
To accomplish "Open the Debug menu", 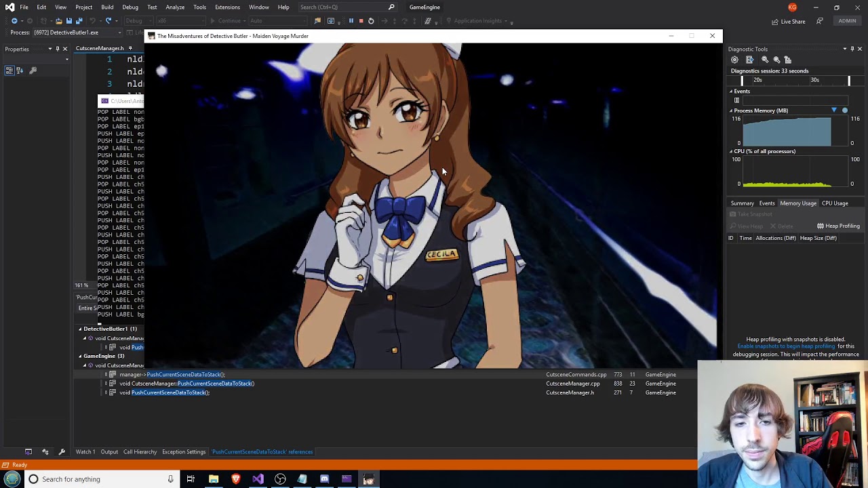I will (130, 7).
